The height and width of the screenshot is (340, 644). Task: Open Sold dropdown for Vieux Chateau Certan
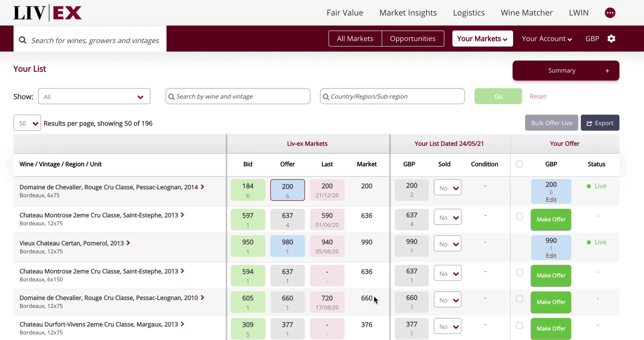447,243
